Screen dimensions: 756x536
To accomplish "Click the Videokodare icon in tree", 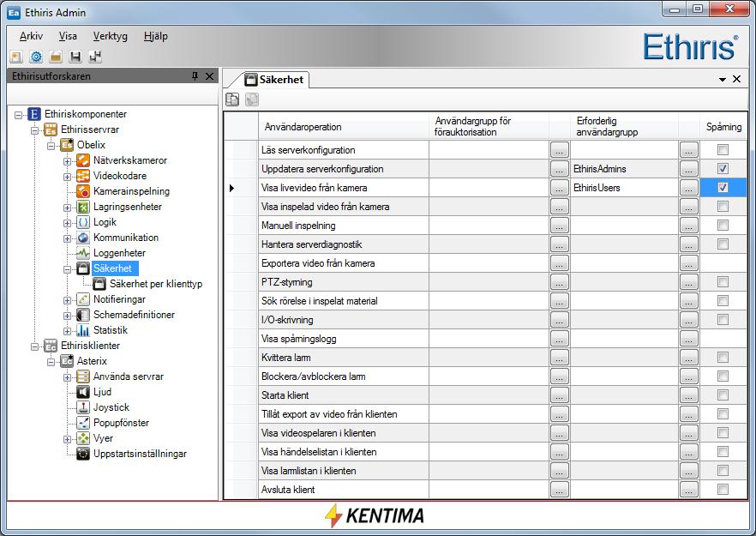I will (x=83, y=176).
